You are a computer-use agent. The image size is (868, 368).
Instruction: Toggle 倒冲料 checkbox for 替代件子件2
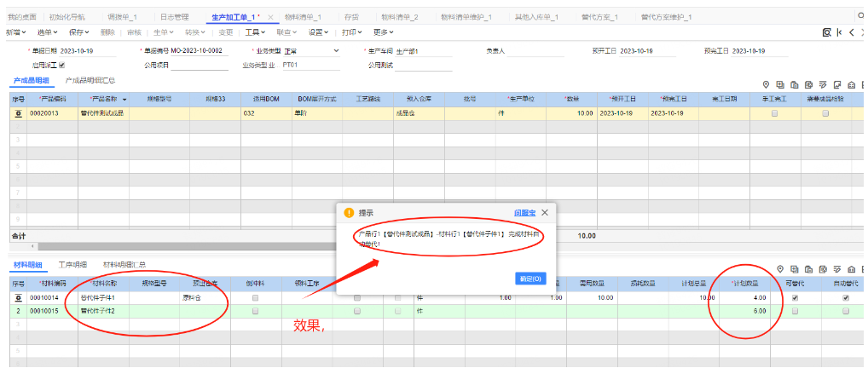click(255, 311)
